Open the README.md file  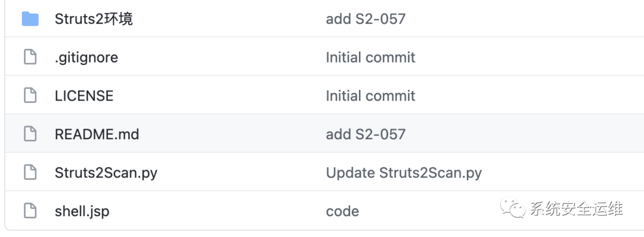pyautogui.click(x=97, y=134)
